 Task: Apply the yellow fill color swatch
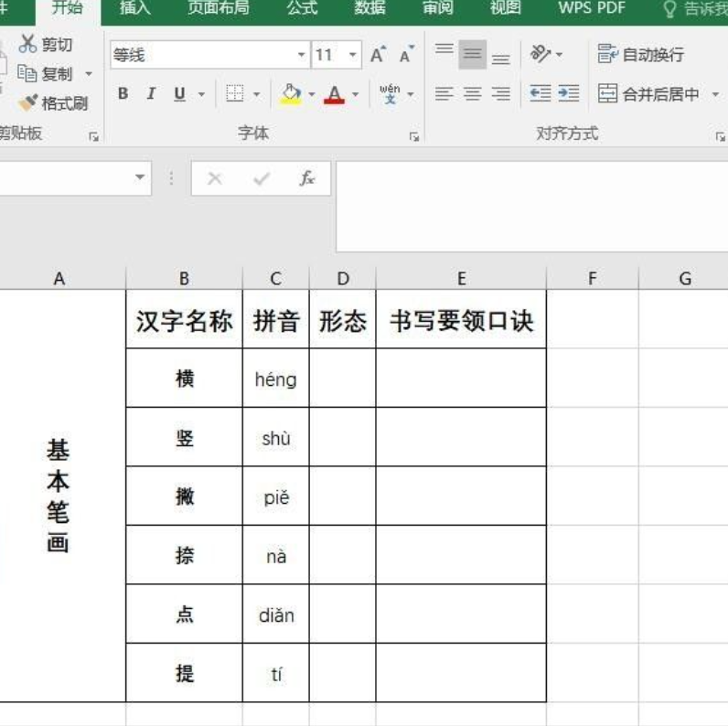coord(291,93)
